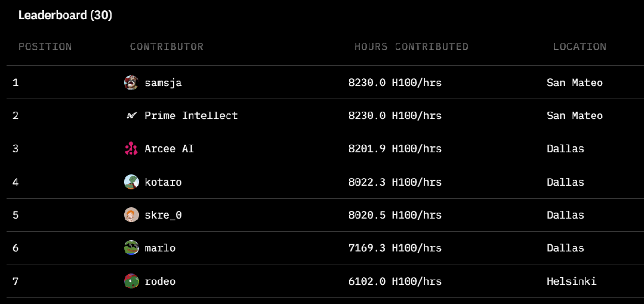This screenshot has height=304, width=644.
Task: Sort by the Contributor column header
Action: point(167,47)
